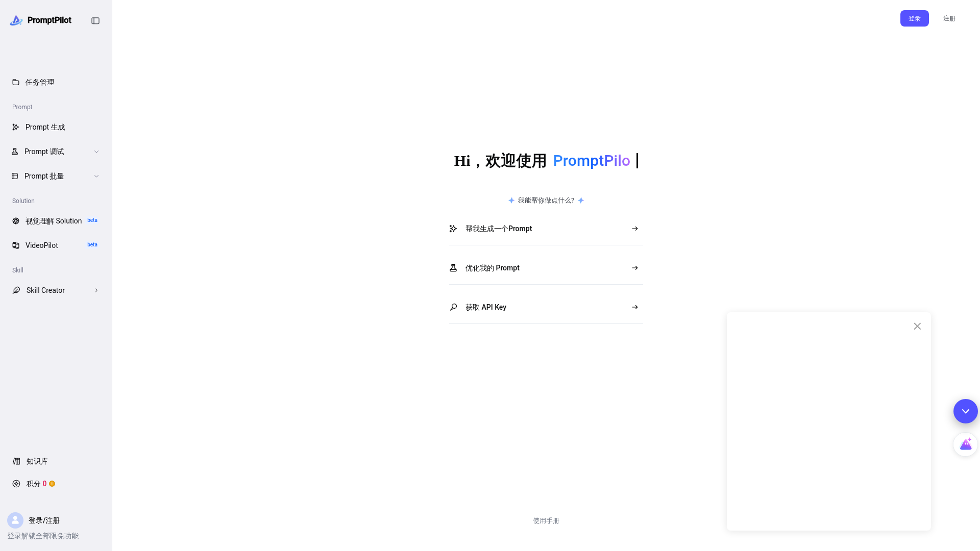Collapse the sidebar with the panel toggle icon

(95, 21)
